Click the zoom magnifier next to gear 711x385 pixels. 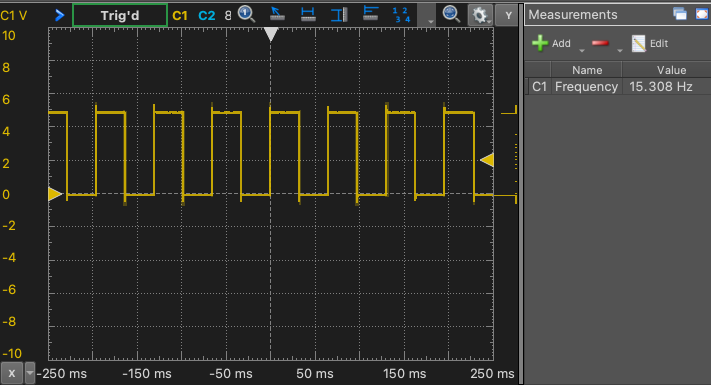[451, 14]
